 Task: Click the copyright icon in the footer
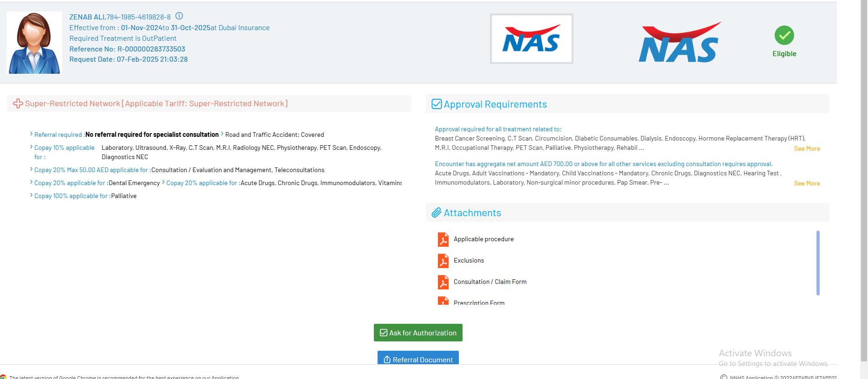(723, 377)
